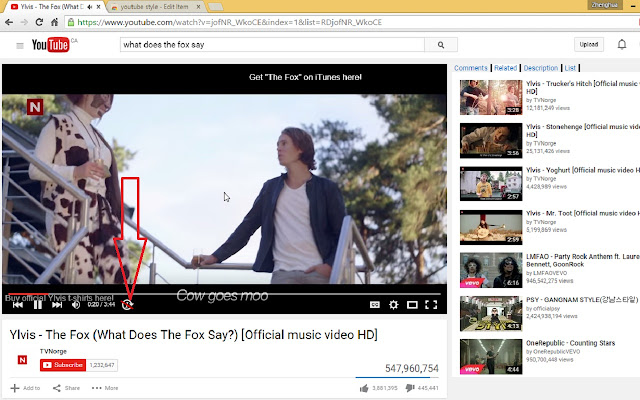Click 'Buy official Ylvis t-shirts here!' annotation
The height and width of the screenshot is (400, 640).
pyautogui.click(x=60, y=298)
